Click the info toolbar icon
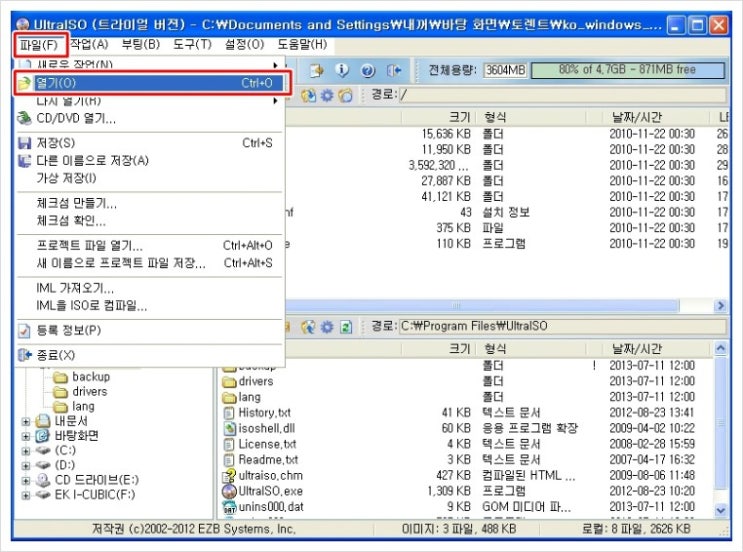Image resolution: width=743 pixels, height=552 pixels. click(x=342, y=70)
